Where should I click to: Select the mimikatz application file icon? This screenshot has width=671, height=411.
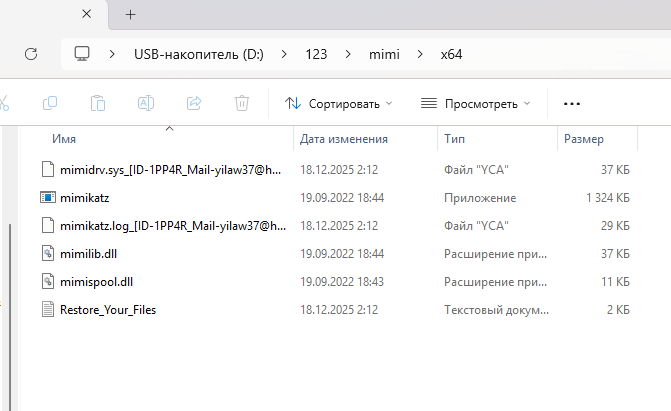click(45, 198)
